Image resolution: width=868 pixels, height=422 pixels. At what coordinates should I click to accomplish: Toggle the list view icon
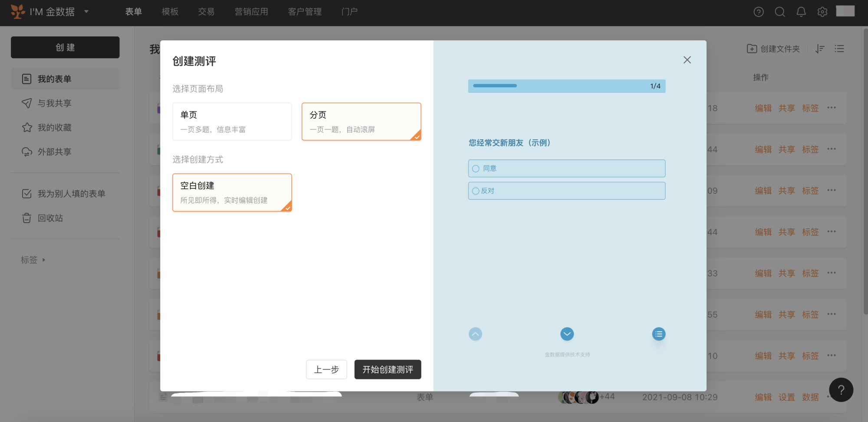[839, 49]
